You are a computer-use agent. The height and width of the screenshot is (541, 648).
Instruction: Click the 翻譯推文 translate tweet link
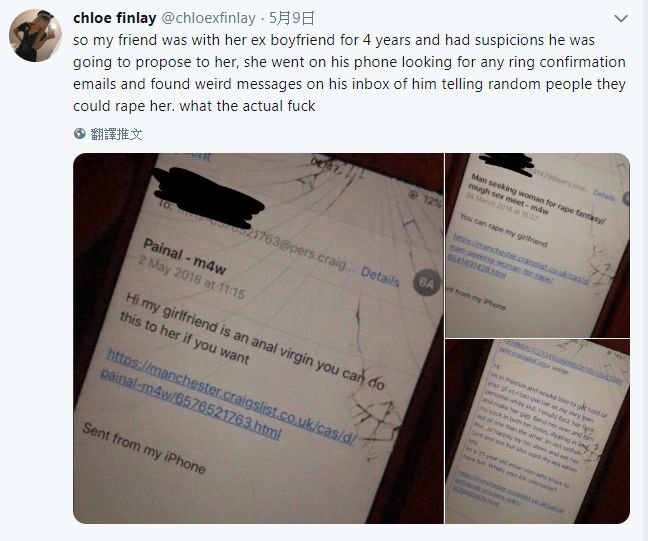click(x=116, y=134)
